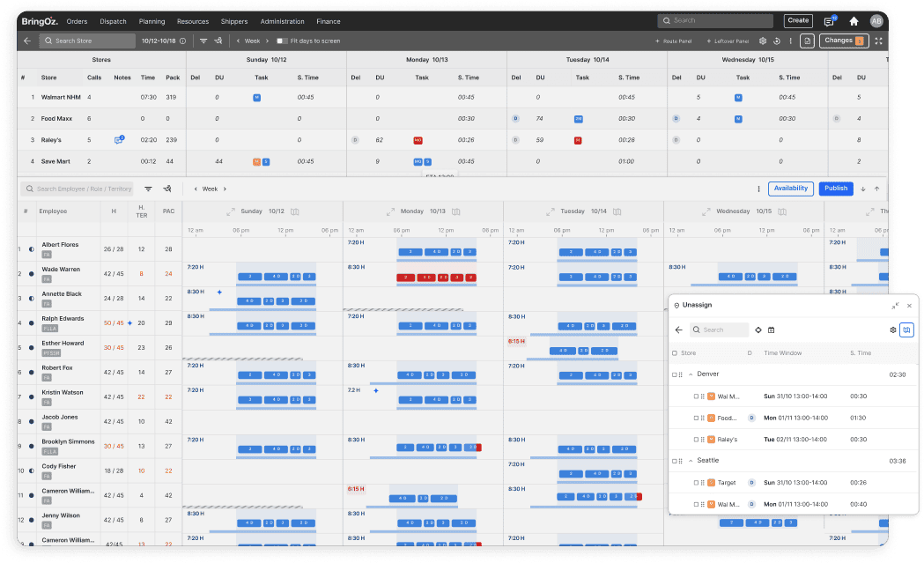Toggle Fit days to screen switch
The height and width of the screenshot is (563, 924).
click(282, 41)
